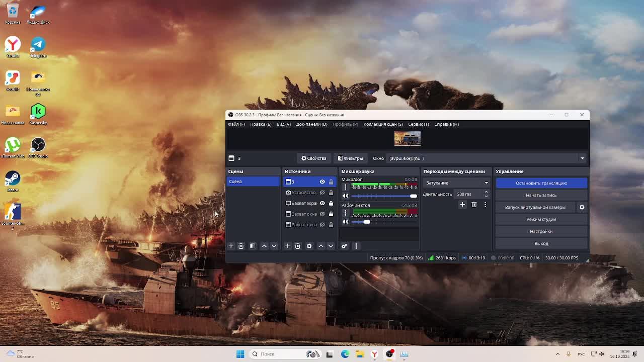Mute the Рабочий стол audio speaker

point(345,222)
